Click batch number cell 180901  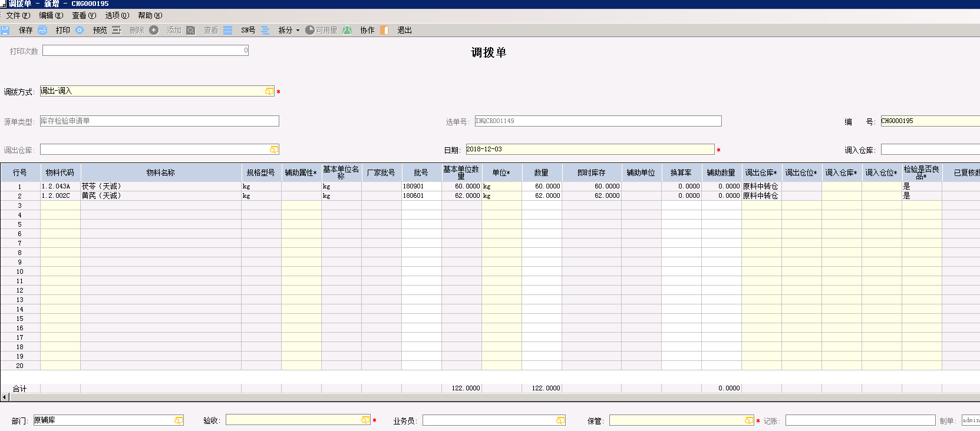[421, 187]
